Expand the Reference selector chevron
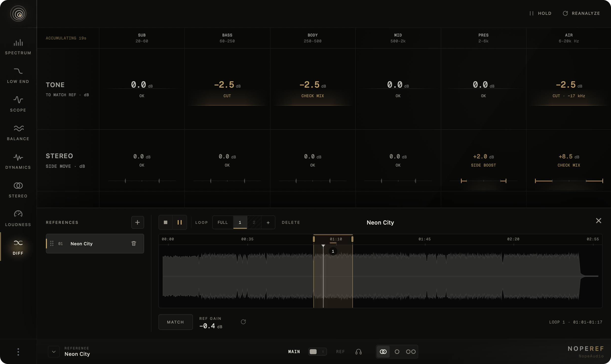Image resolution: width=611 pixels, height=364 pixels. click(x=54, y=352)
